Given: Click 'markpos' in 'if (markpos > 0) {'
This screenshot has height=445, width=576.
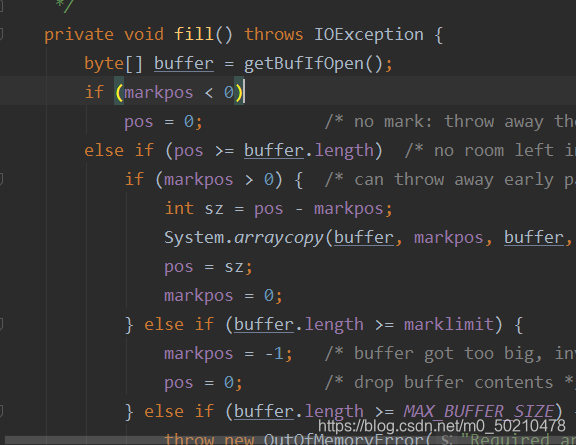Looking at the screenshot, I should click(198, 180).
